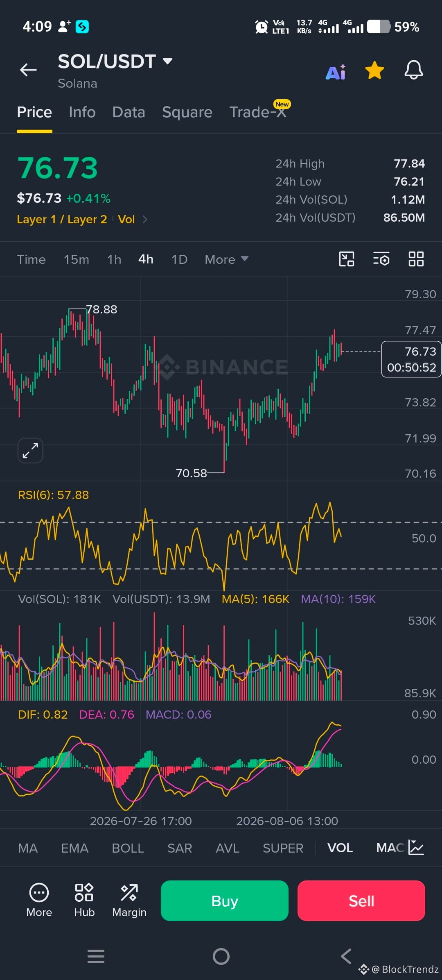Select the 15m chart interval
This screenshot has height=980, width=442.
click(76, 259)
